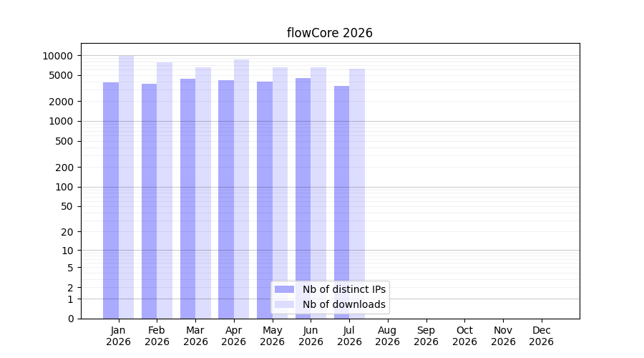The width and height of the screenshot is (644, 358).
Task: Select the 'Nb of distinct IPs' legend label
Action: pyautogui.click(x=343, y=289)
